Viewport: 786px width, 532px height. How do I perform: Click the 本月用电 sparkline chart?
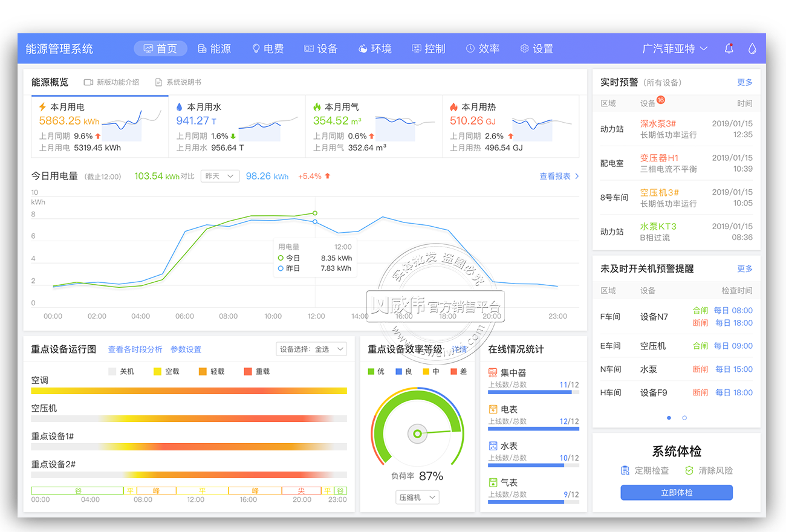coord(131,125)
